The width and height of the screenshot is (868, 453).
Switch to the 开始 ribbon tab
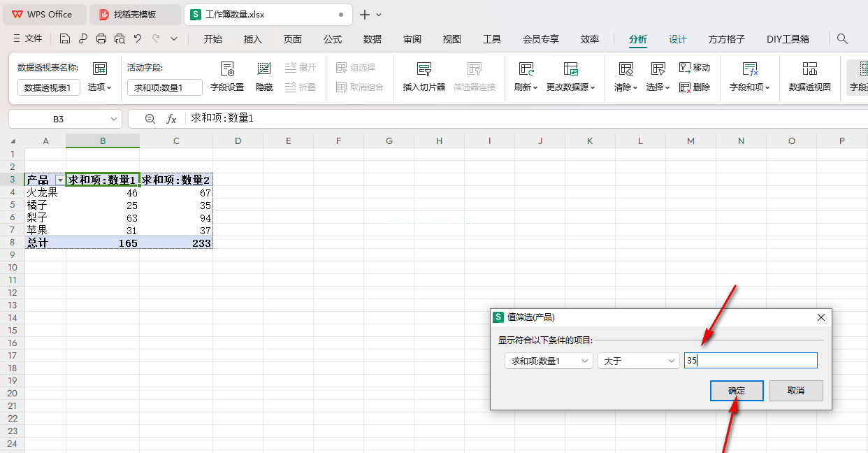point(213,39)
